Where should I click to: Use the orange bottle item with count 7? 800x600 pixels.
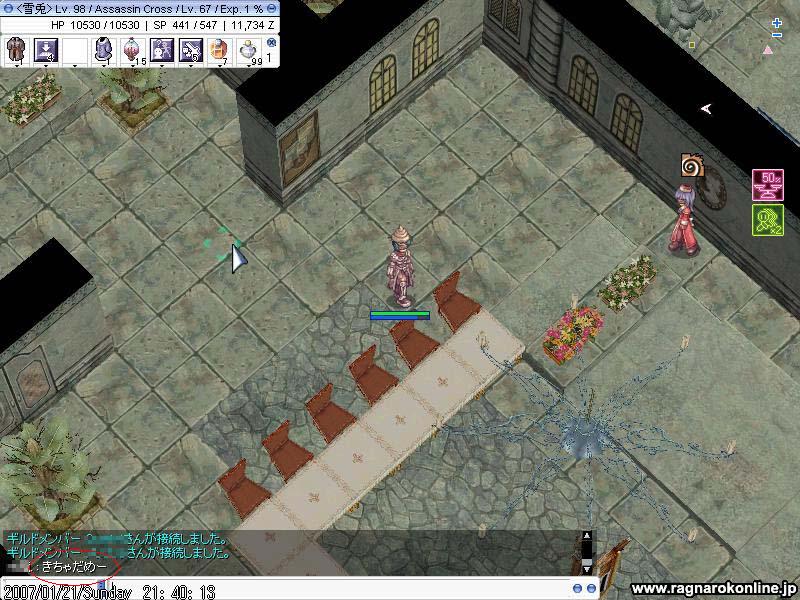point(219,50)
